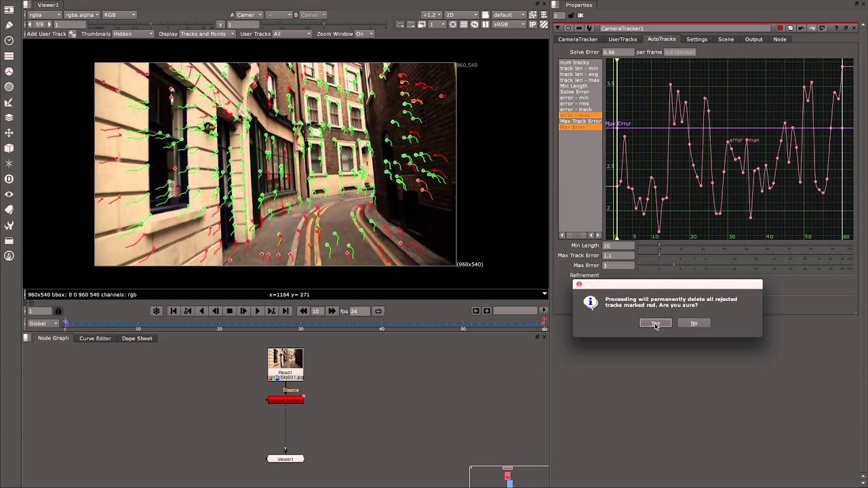Click the Max Error value field
This screenshot has height=488, width=868.
(x=618, y=265)
